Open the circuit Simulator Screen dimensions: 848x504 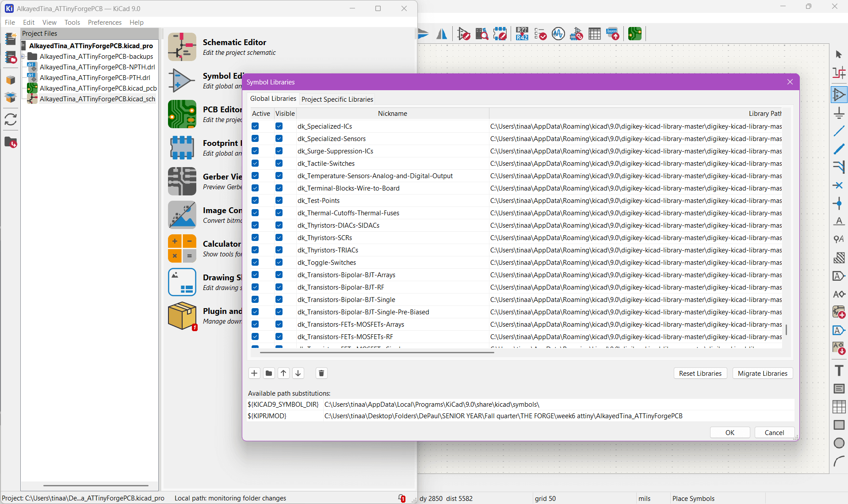click(558, 34)
